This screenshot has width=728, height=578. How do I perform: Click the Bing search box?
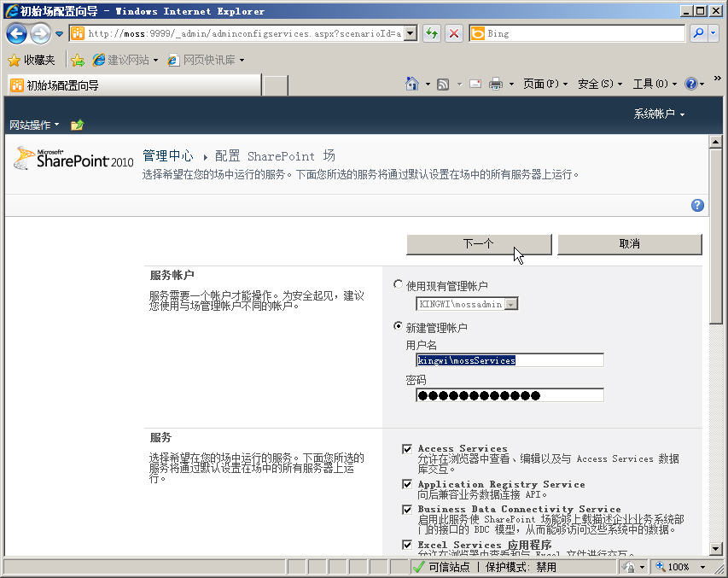pyautogui.click(x=577, y=33)
